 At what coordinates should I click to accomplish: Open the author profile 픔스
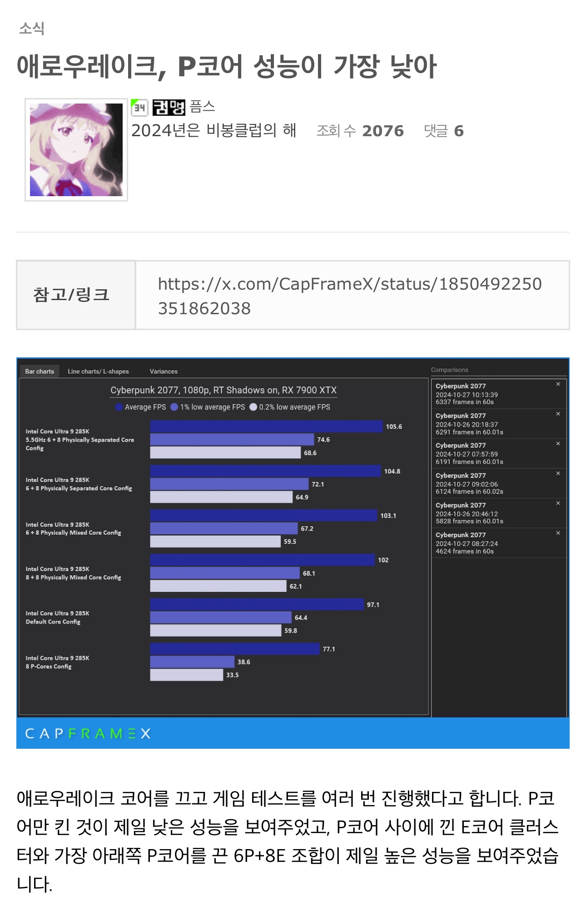202,107
